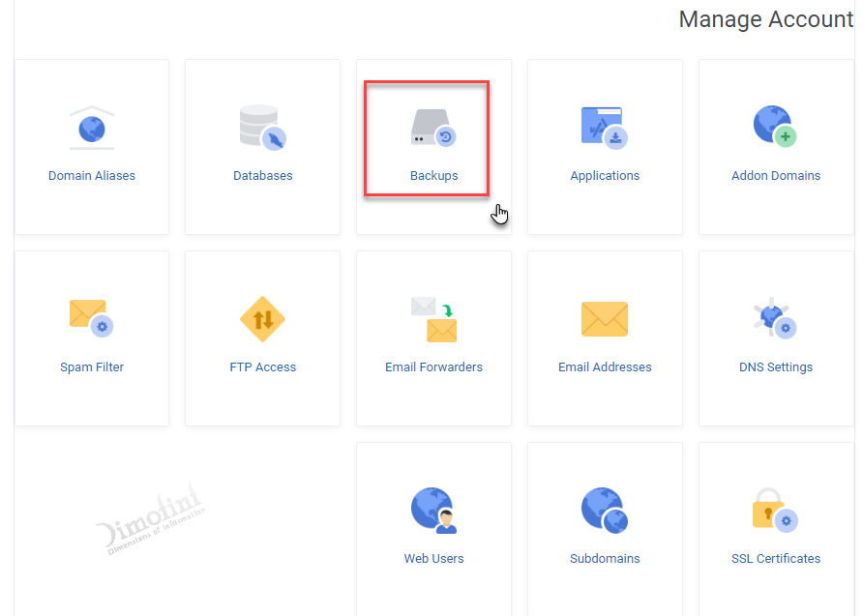Viewport: 863px width, 616px height.
Task: Click the Databases cylinder icon
Action: click(x=262, y=128)
